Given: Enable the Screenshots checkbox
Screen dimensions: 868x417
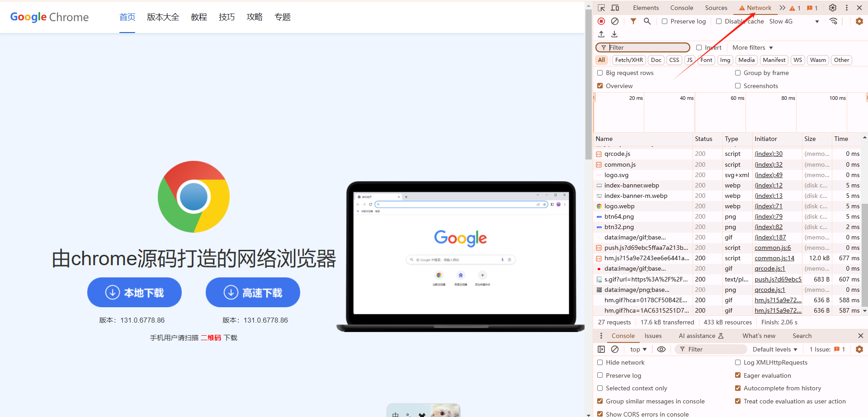Looking at the screenshot, I should coord(738,86).
